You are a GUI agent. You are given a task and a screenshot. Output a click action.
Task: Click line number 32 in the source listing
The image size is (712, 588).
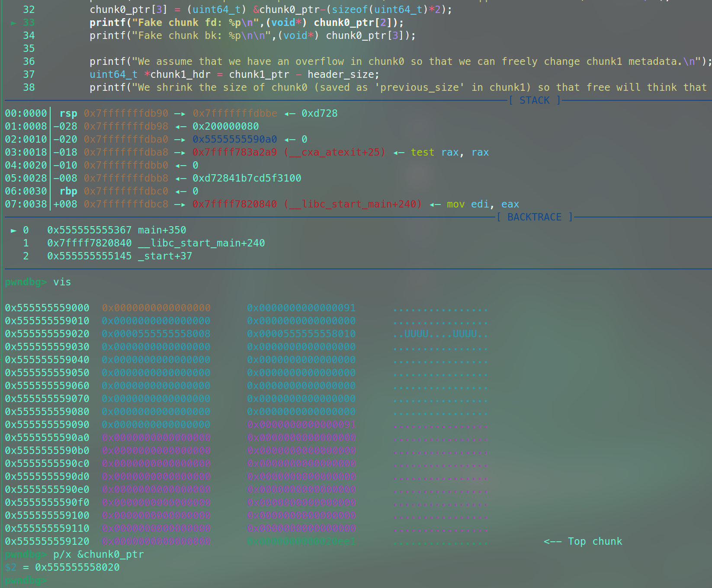(x=29, y=10)
